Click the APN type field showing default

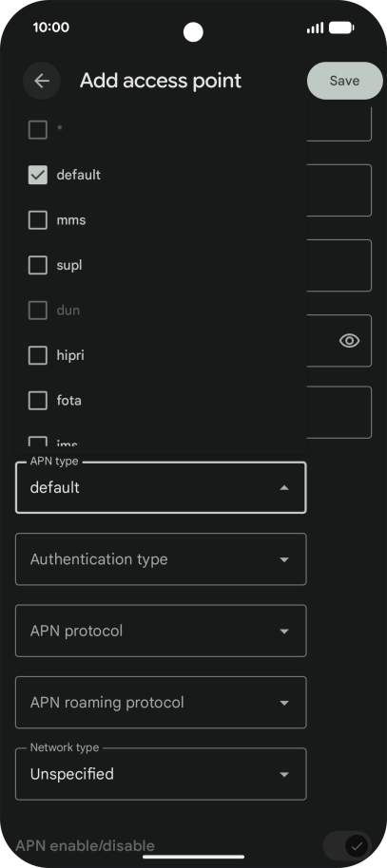click(161, 488)
